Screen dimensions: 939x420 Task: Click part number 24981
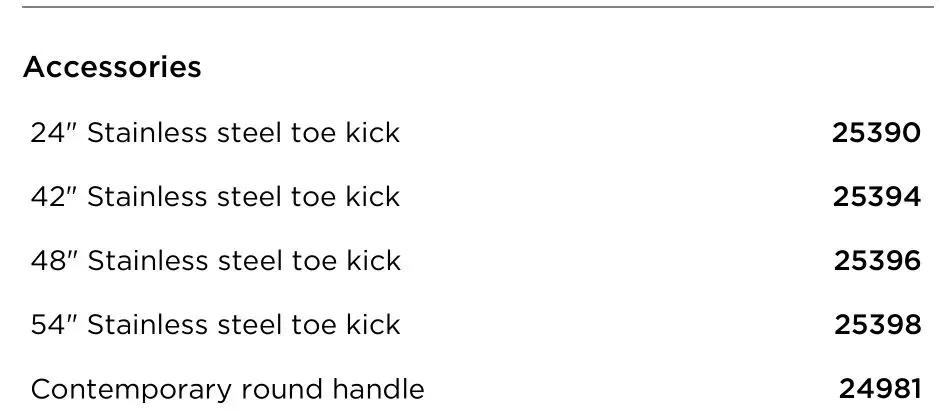879,389
